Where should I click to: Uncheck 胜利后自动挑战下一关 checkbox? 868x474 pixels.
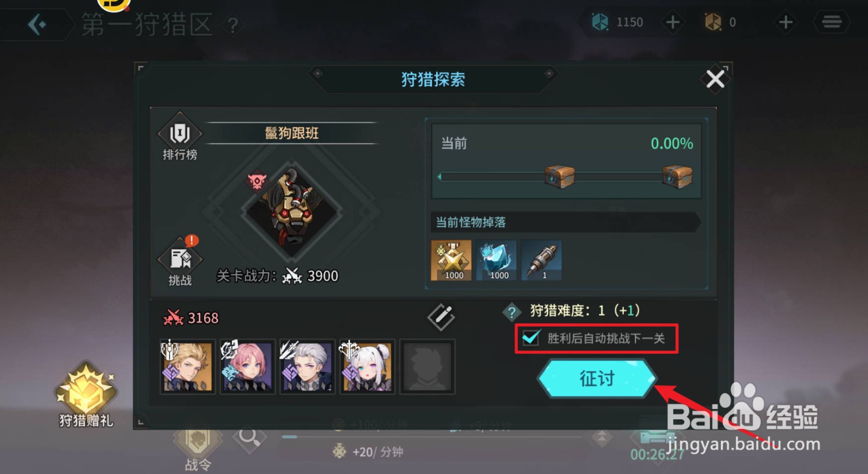[x=530, y=338]
